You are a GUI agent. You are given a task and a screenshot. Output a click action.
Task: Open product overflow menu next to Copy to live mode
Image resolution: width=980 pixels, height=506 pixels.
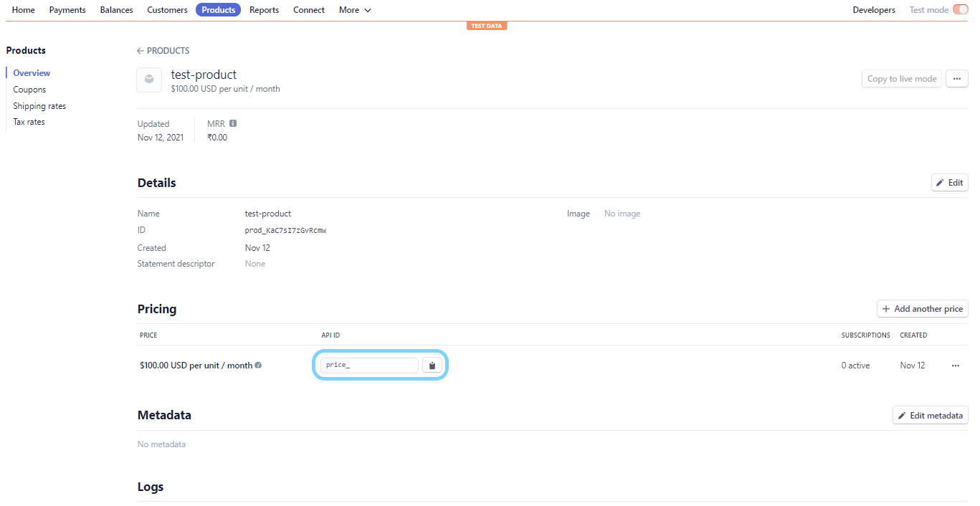point(956,79)
